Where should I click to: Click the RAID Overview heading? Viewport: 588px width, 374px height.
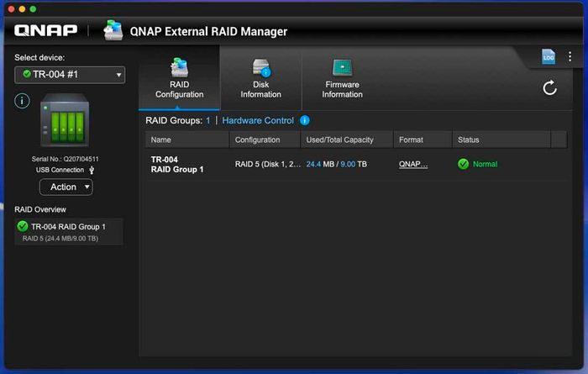[x=40, y=209]
